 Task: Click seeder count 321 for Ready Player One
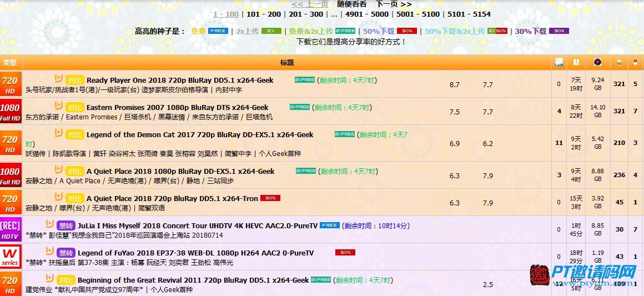(x=619, y=84)
